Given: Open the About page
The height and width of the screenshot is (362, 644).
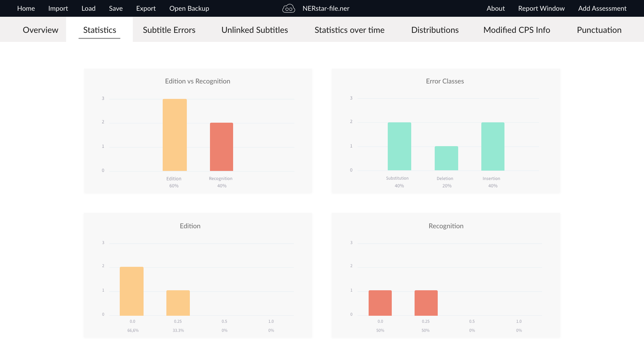Looking at the screenshot, I should 495,8.
